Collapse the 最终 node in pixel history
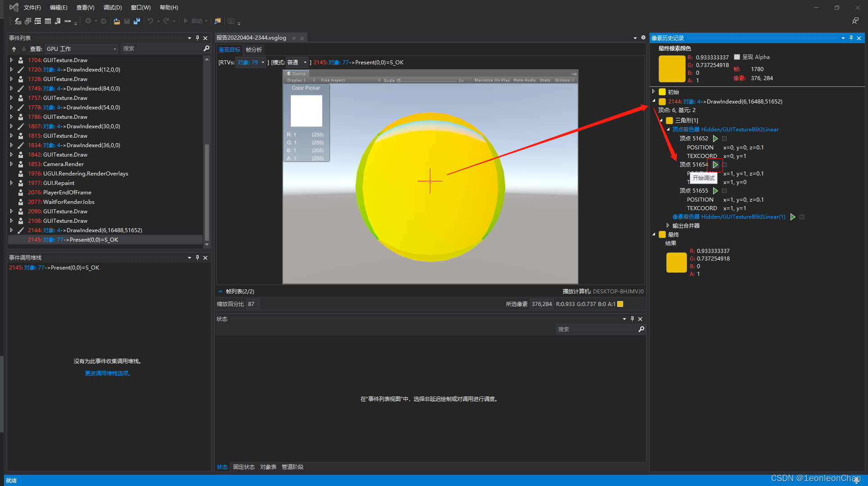The image size is (868, 486). [x=654, y=234]
